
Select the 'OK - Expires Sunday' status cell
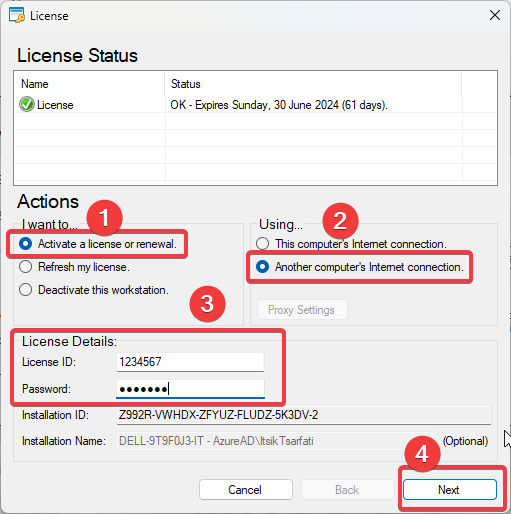(279, 105)
